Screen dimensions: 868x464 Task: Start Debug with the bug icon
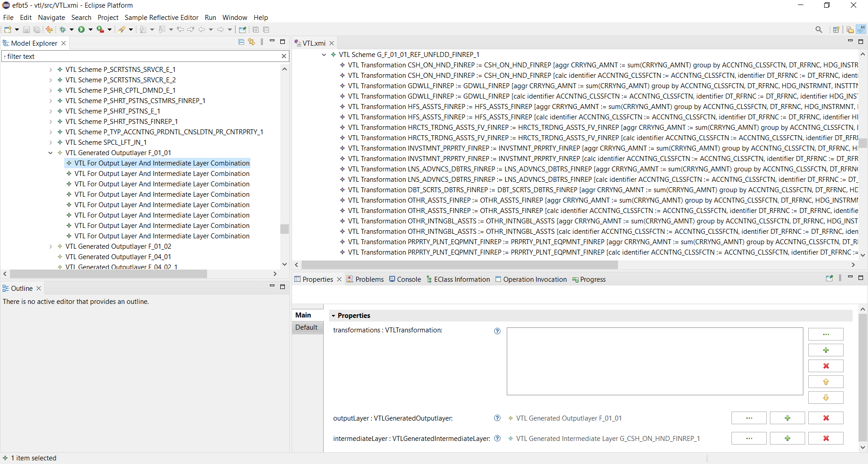point(63,29)
